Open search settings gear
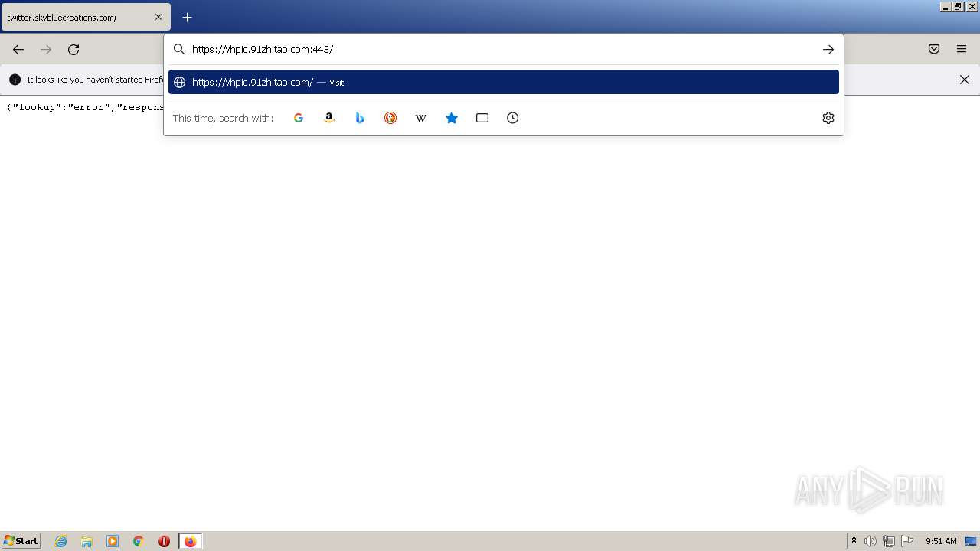Viewport: 980px width, 551px height. point(828,118)
